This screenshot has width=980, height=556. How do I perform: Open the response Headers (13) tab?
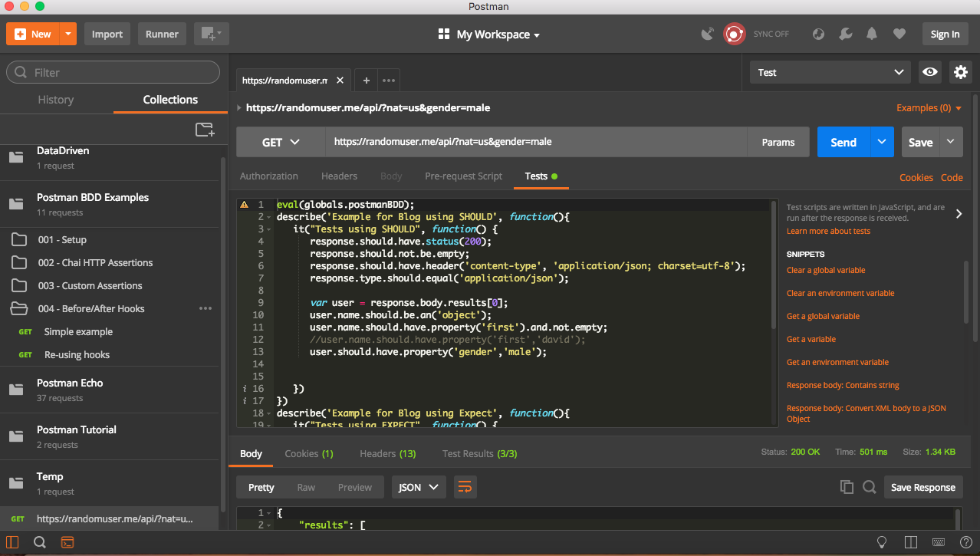(388, 454)
